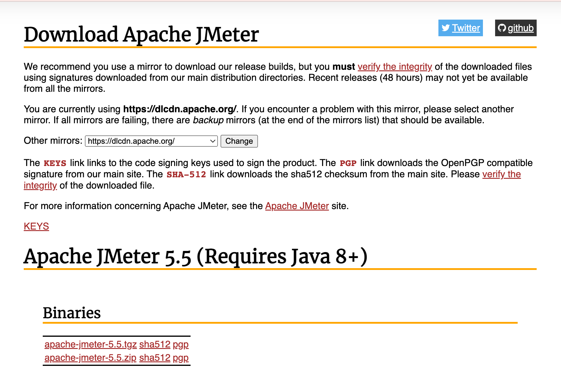
Task: Open the sha512 checksum for the tgz file
Action: (x=155, y=344)
